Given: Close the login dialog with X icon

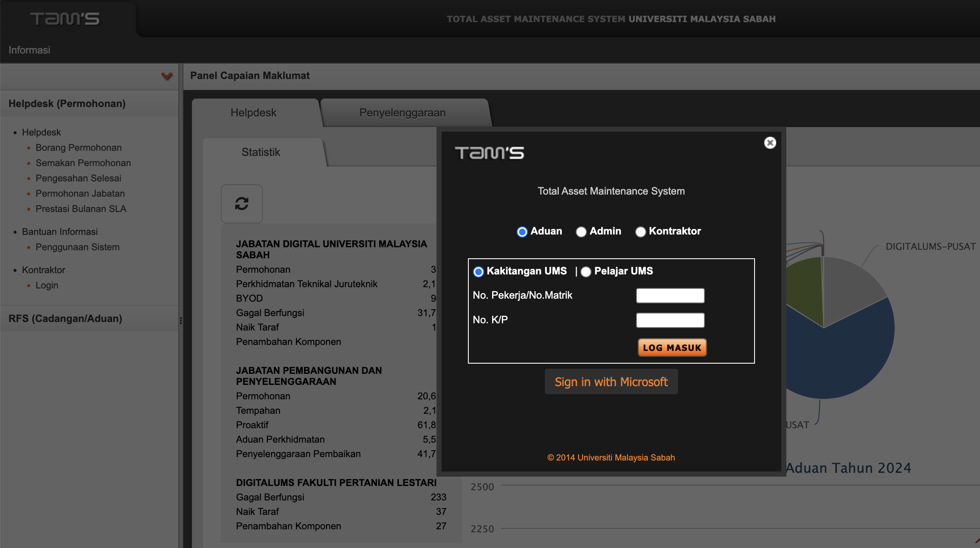Looking at the screenshot, I should pyautogui.click(x=770, y=143).
